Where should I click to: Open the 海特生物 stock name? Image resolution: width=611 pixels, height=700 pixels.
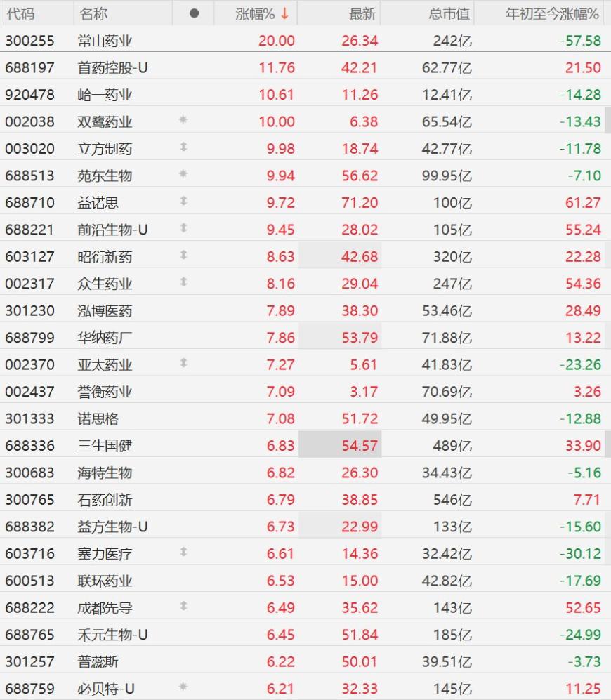(x=105, y=473)
